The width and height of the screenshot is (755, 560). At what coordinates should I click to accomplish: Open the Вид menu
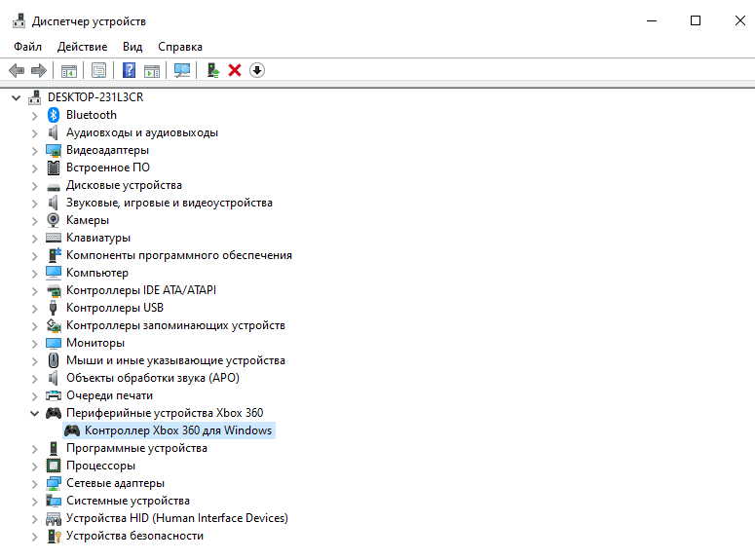pyautogui.click(x=132, y=47)
